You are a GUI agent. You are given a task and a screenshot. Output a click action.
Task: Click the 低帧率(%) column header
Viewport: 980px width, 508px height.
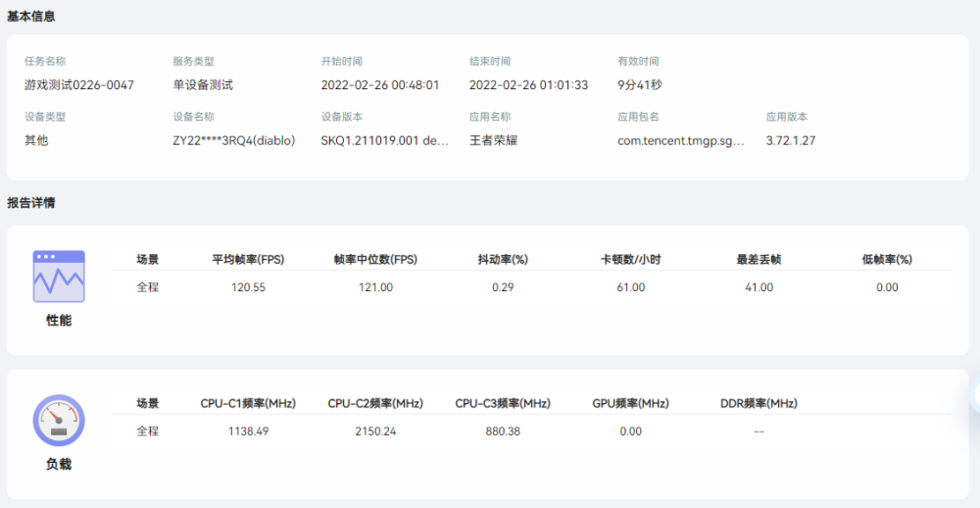point(887,260)
